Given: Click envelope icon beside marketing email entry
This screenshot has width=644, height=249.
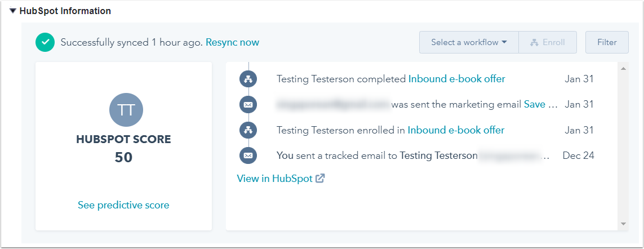Looking at the screenshot, I should (248, 104).
